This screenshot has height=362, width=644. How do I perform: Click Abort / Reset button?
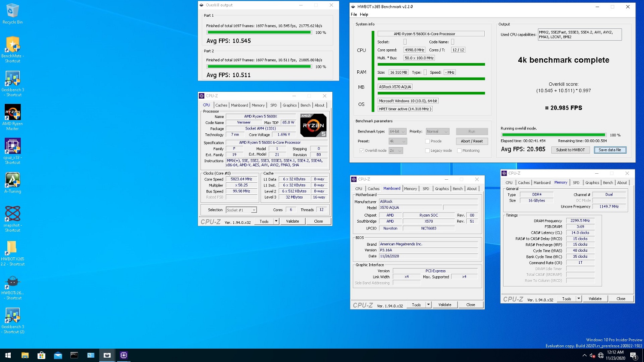[x=472, y=141]
